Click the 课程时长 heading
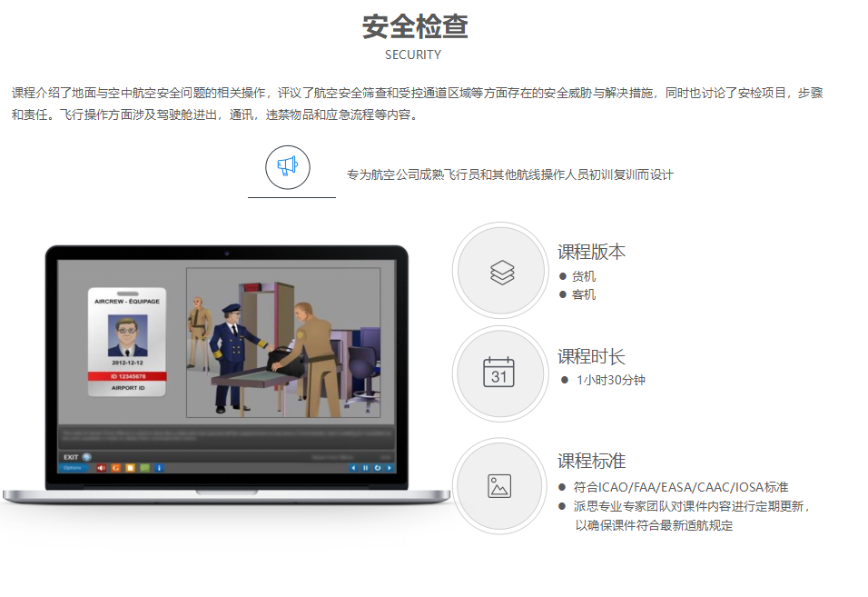The height and width of the screenshot is (597, 868). coord(591,356)
